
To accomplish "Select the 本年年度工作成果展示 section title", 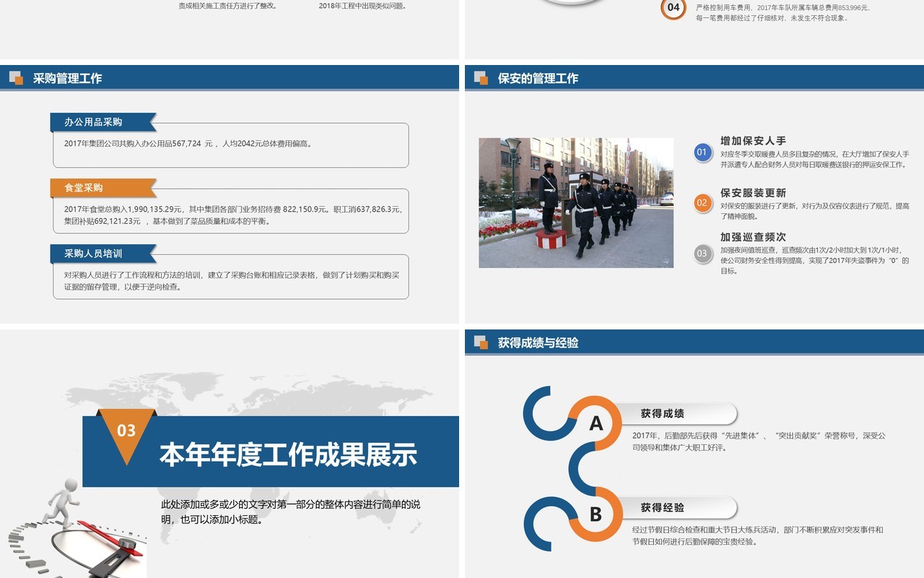I will (x=288, y=455).
